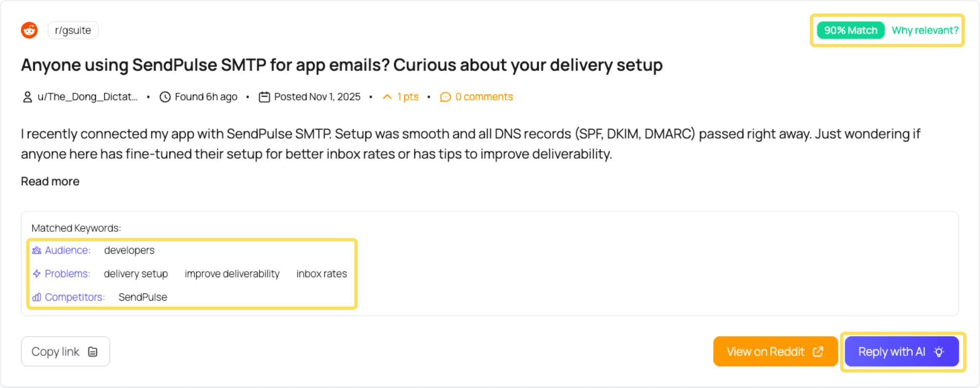Click the clock icon beside Found 6h ago
This screenshot has height=388, width=980.
coord(165,96)
